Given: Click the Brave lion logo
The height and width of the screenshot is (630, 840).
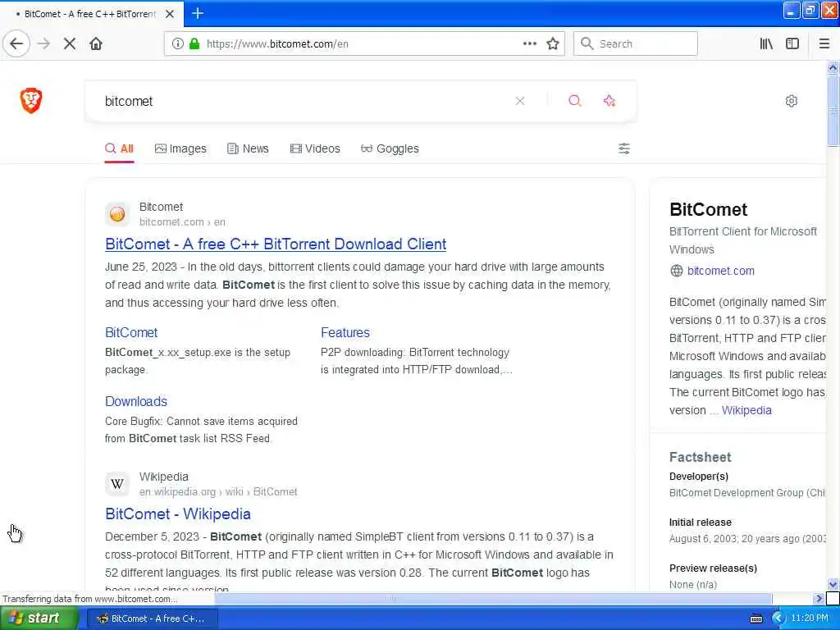Looking at the screenshot, I should (31, 101).
